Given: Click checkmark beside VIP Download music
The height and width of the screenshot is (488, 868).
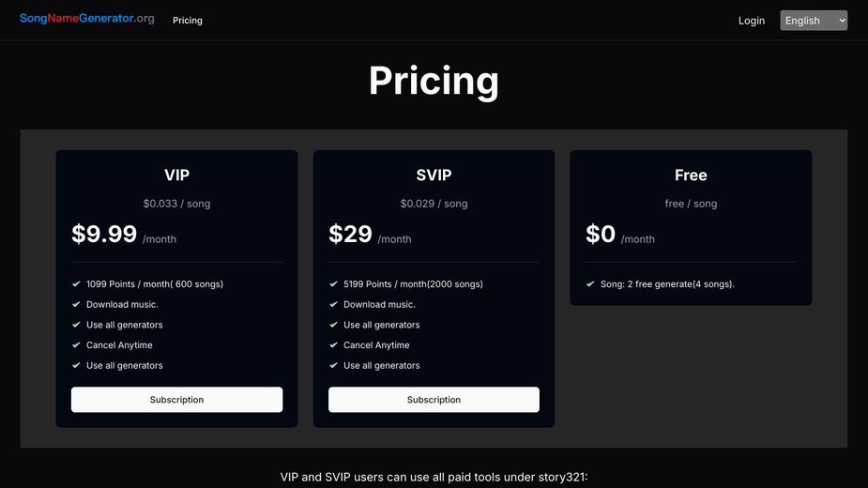Looking at the screenshot, I should 76,304.
